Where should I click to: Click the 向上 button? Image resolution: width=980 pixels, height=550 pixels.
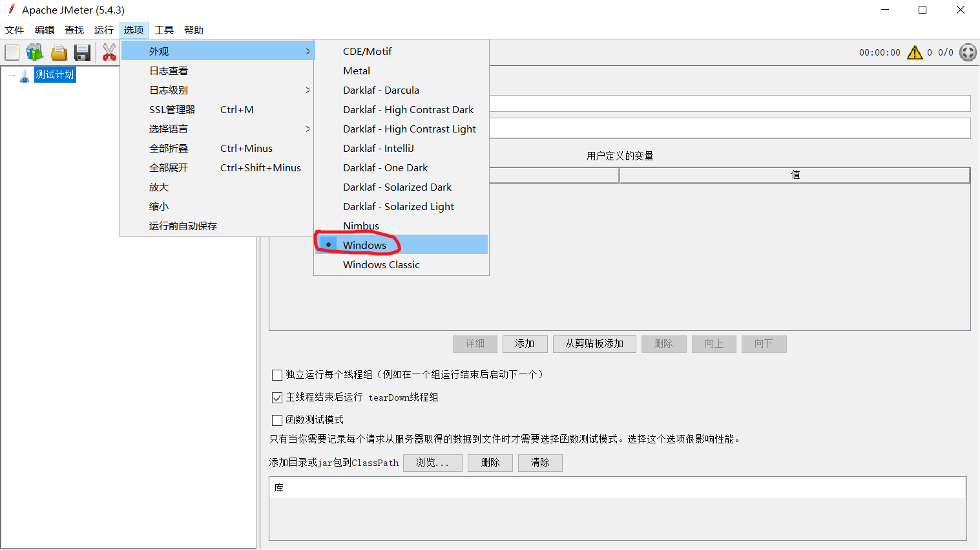click(x=714, y=344)
